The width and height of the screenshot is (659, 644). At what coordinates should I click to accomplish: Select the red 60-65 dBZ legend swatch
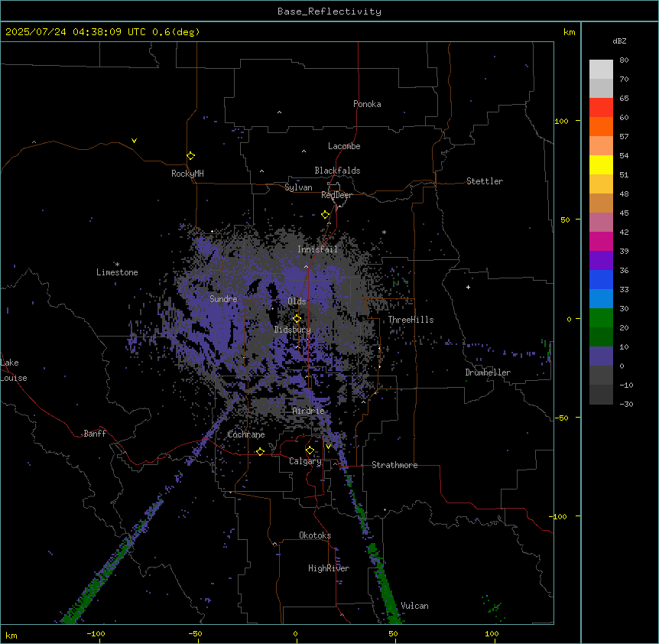601,108
